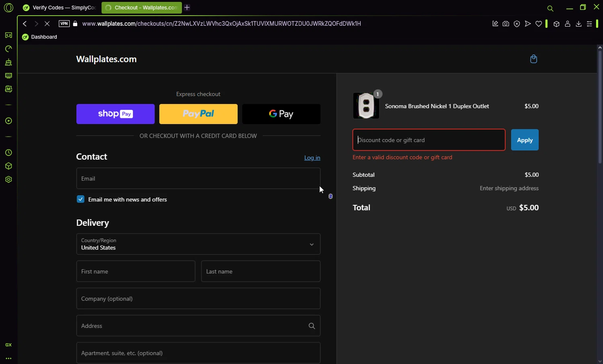Open GX Control speedometer icon in sidebar
Image resolution: width=603 pixels, height=364 pixels.
(8, 49)
